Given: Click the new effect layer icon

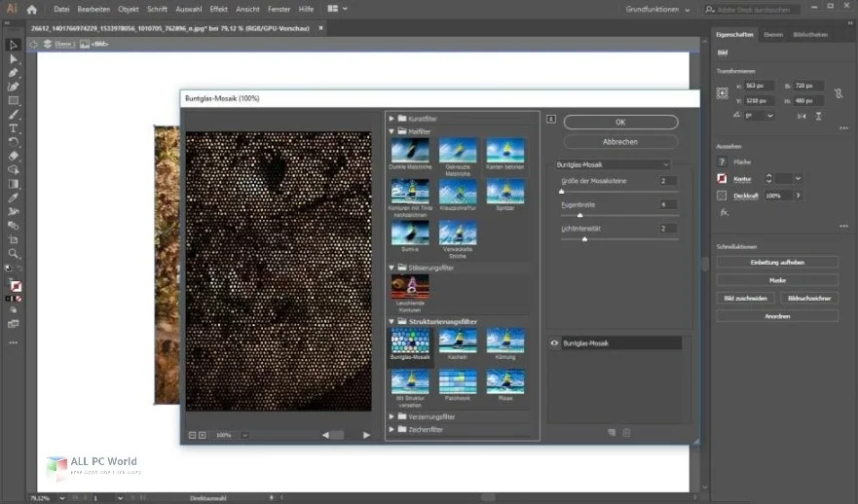Looking at the screenshot, I should 612,432.
